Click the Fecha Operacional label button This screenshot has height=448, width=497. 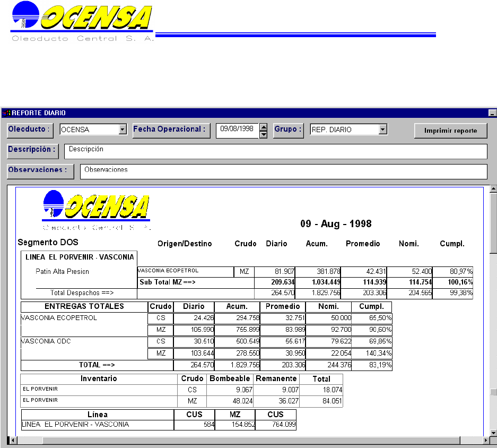pyautogui.click(x=171, y=131)
